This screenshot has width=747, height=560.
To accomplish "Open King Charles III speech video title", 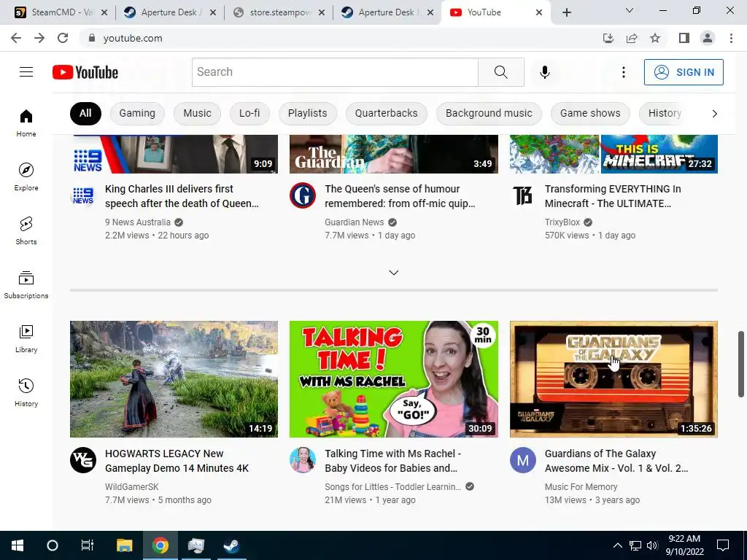I will [182, 196].
